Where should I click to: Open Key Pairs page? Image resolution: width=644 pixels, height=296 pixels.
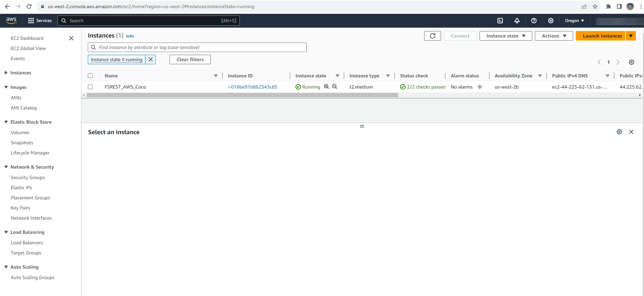[x=21, y=208]
